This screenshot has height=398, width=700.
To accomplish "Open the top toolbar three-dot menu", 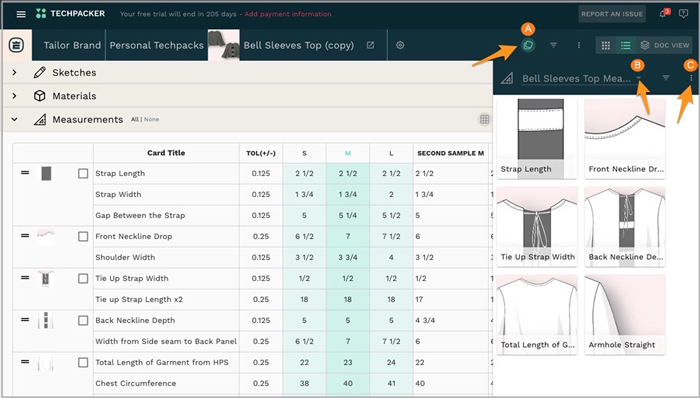I will coord(579,45).
